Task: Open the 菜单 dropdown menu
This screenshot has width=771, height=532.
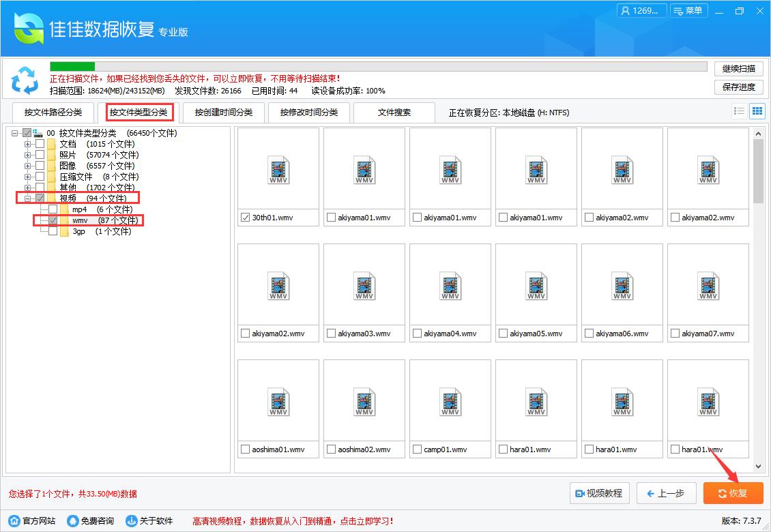Action: (x=689, y=10)
